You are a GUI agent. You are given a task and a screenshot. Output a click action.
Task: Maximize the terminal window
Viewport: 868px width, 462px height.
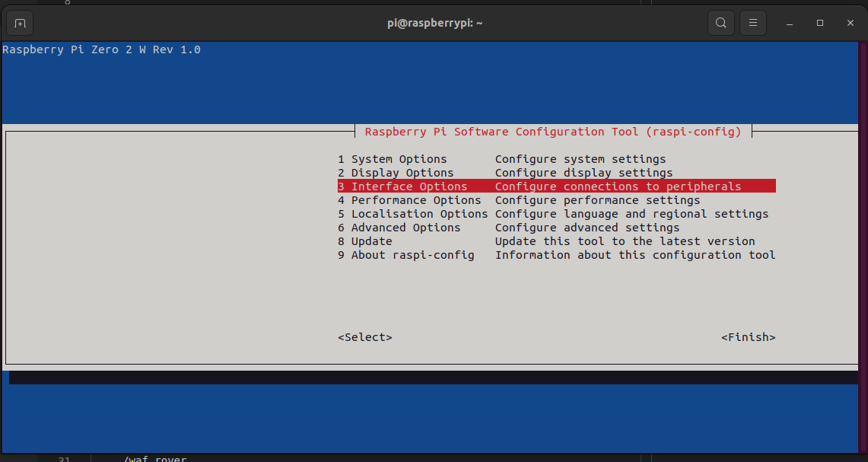[820, 23]
